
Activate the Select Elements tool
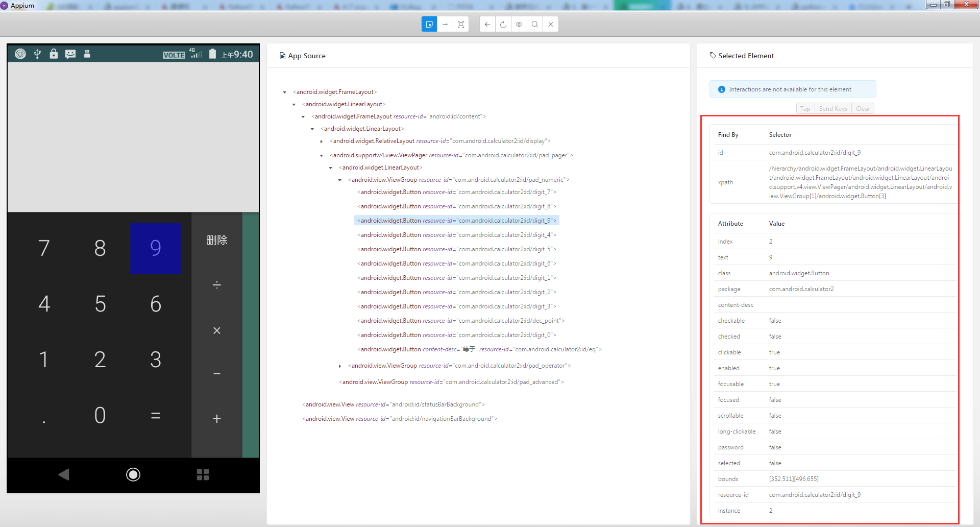coord(429,24)
